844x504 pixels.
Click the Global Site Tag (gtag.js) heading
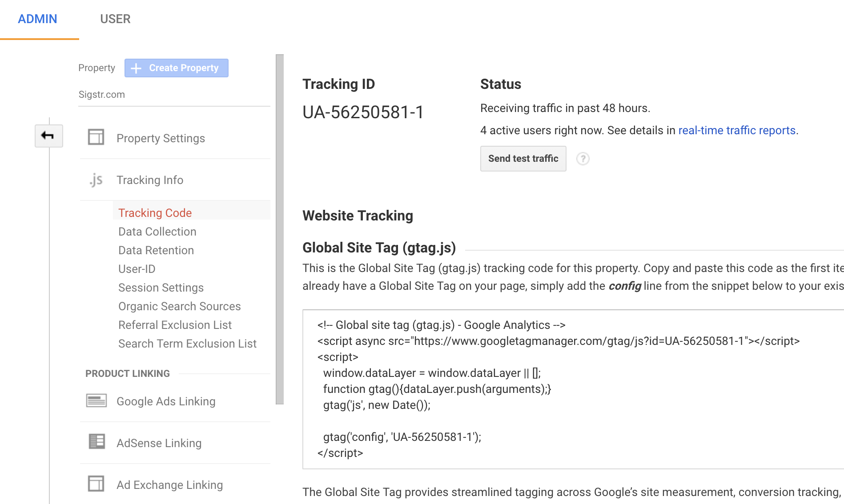click(x=379, y=248)
